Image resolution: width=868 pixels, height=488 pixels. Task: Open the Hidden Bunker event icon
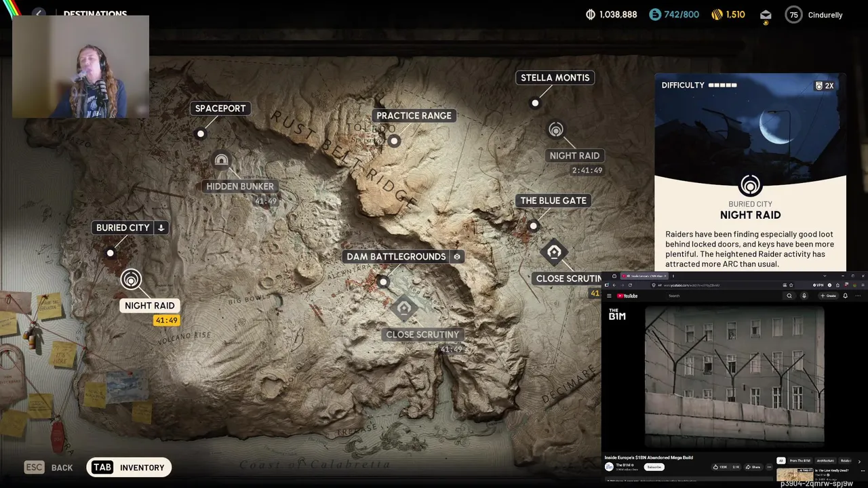click(221, 160)
